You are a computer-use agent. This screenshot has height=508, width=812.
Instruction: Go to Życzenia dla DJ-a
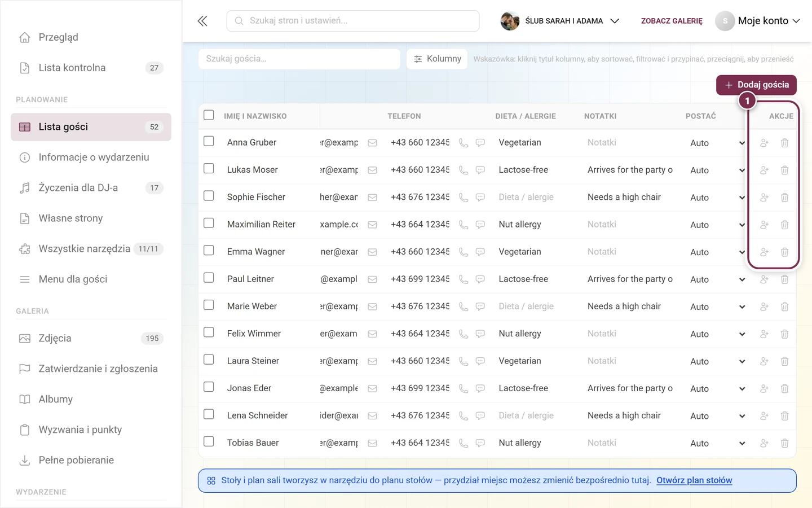pyautogui.click(x=91, y=188)
